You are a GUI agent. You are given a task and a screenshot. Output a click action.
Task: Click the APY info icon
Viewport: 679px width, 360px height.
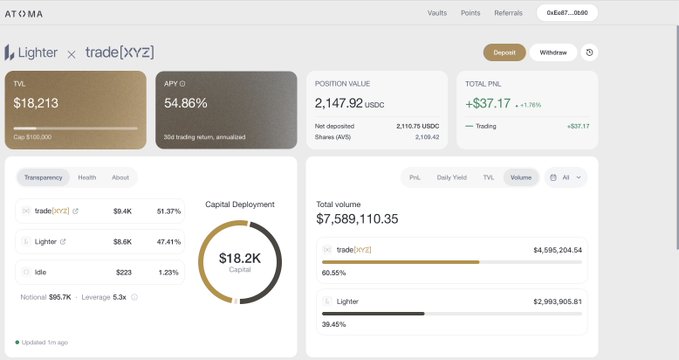(182, 84)
